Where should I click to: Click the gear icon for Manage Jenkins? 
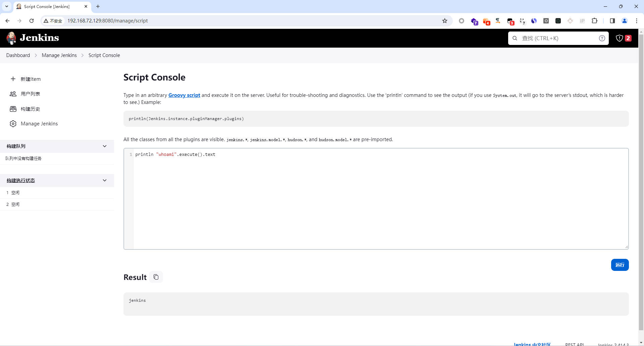pyautogui.click(x=13, y=124)
